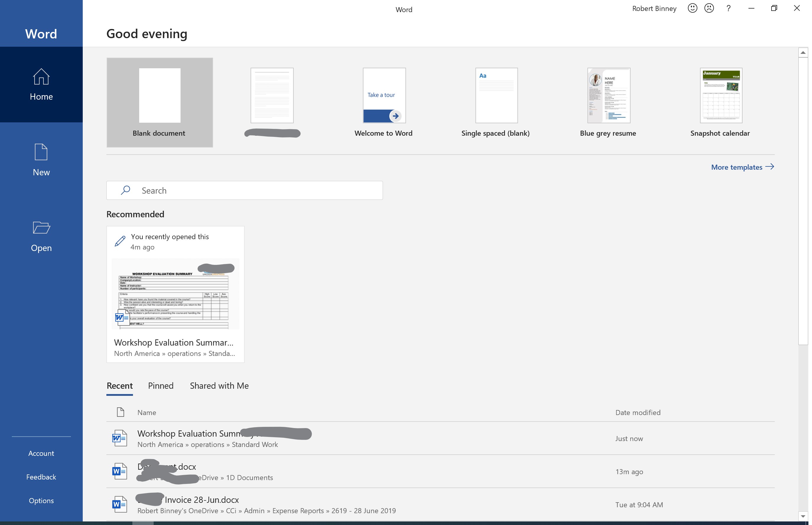Open help via question mark icon
812x525 pixels.
728,8
